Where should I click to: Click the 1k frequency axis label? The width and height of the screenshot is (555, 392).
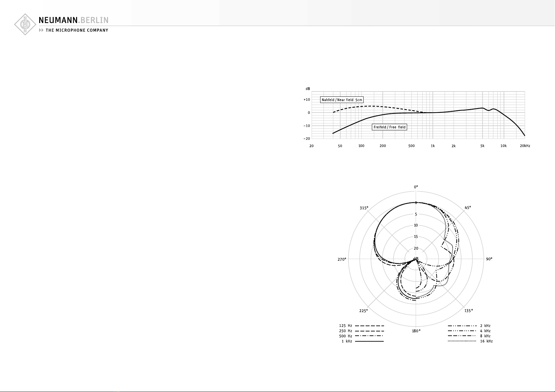tap(433, 145)
